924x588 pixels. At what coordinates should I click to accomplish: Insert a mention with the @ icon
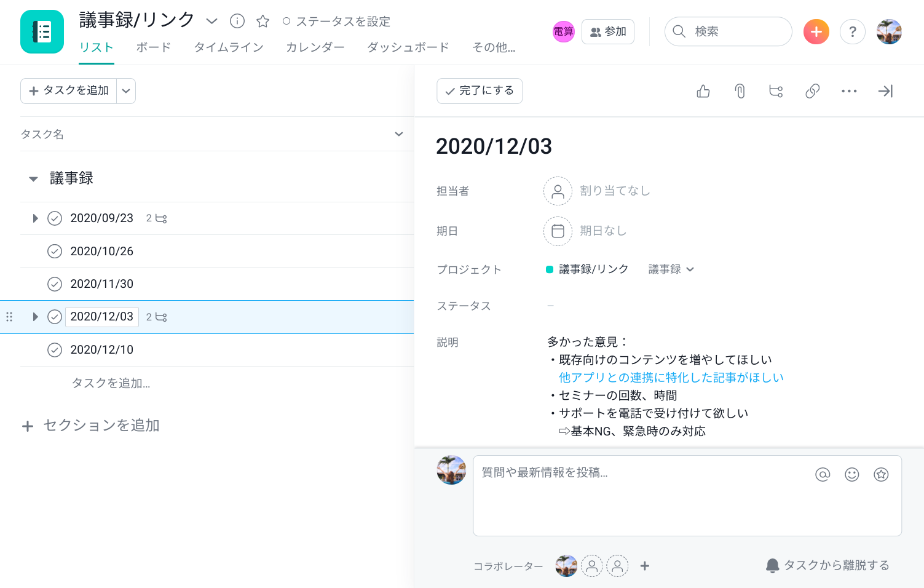pos(823,474)
